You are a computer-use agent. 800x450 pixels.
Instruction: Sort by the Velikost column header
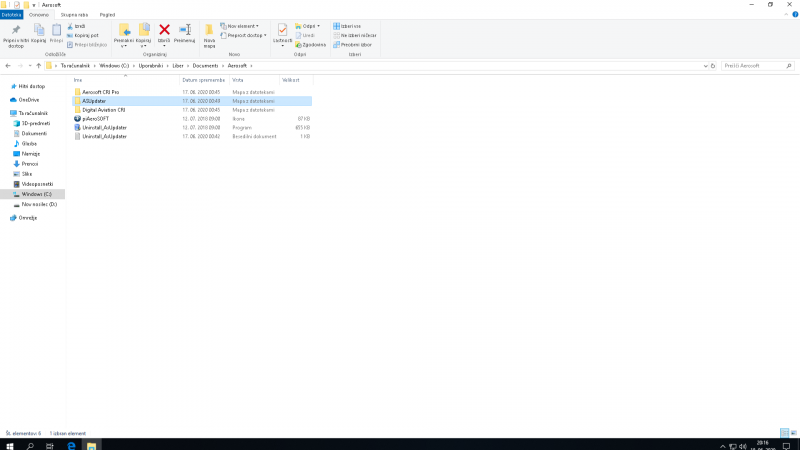[x=296, y=80]
